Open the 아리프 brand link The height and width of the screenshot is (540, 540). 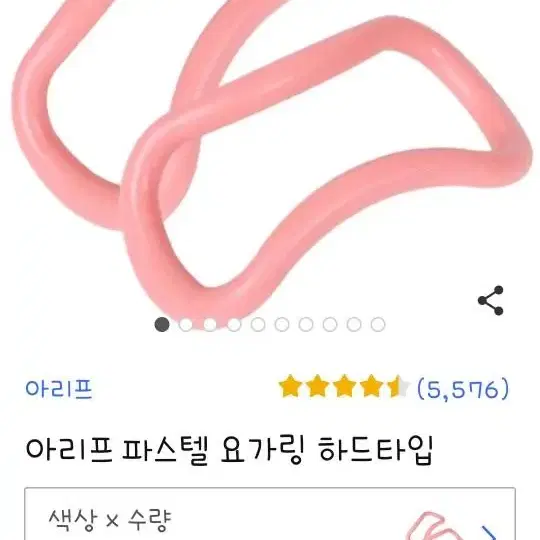tap(59, 389)
